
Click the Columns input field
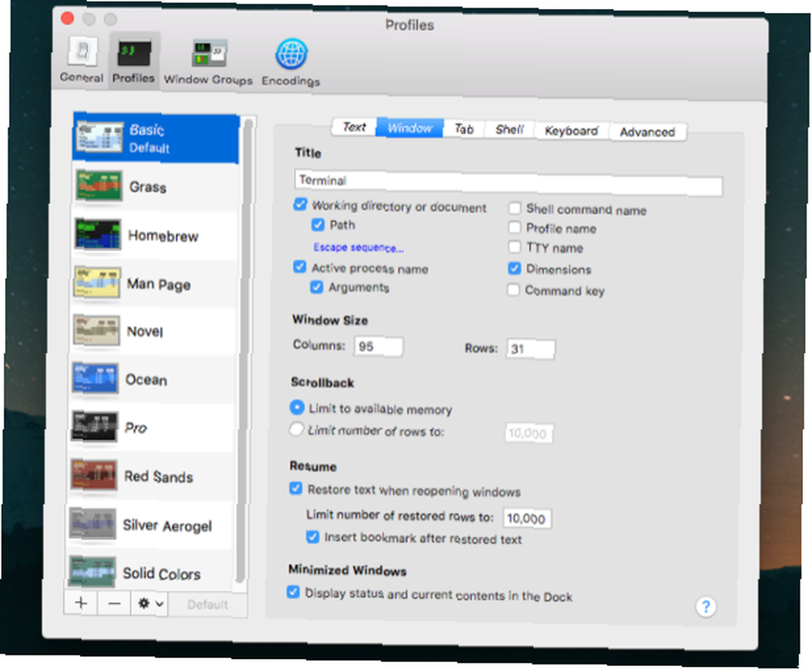pyautogui.click(x=378, y=347)
